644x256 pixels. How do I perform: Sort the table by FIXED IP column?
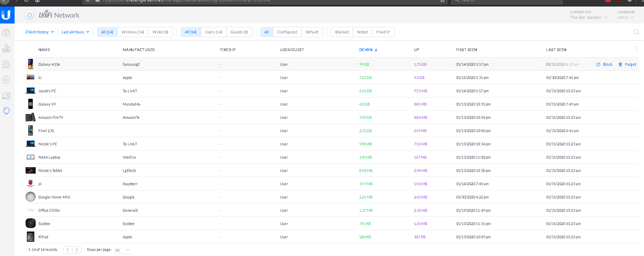tap(228, 50)
